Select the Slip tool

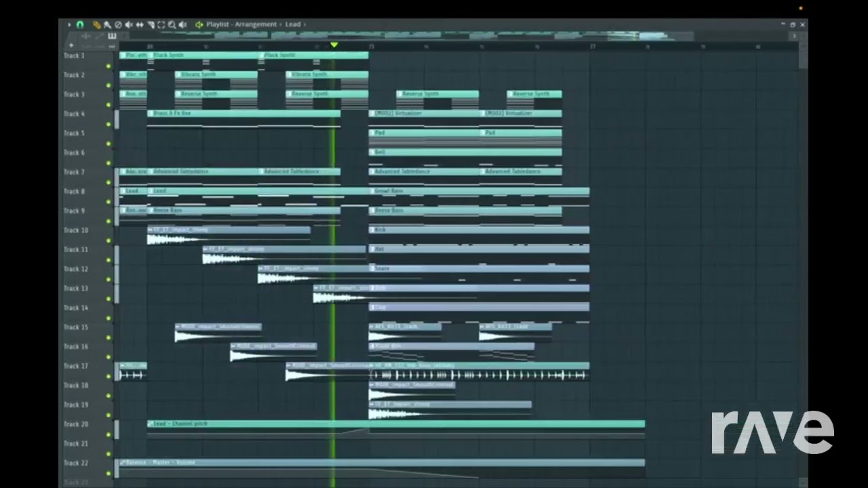click(x=140, y=25)
